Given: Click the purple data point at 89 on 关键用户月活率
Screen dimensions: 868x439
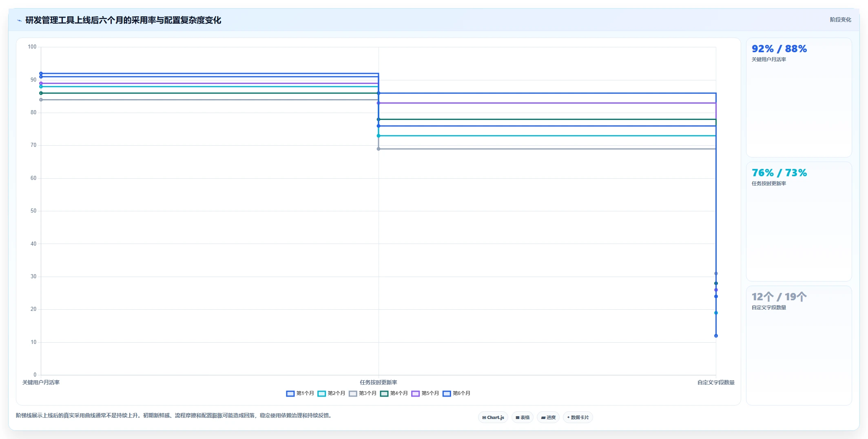Looking at the screenshot, I should click(x=41, y=83).
